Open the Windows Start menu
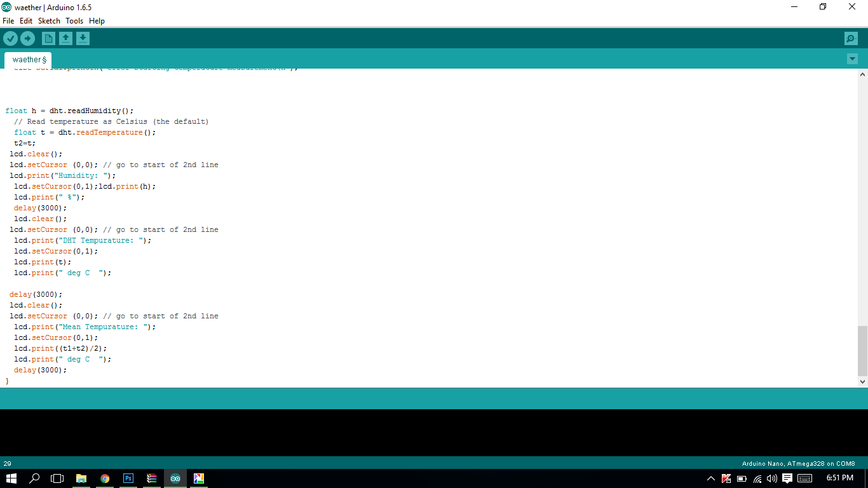Image resolution: width=868 pixels, height=488 pixels. 11,478
